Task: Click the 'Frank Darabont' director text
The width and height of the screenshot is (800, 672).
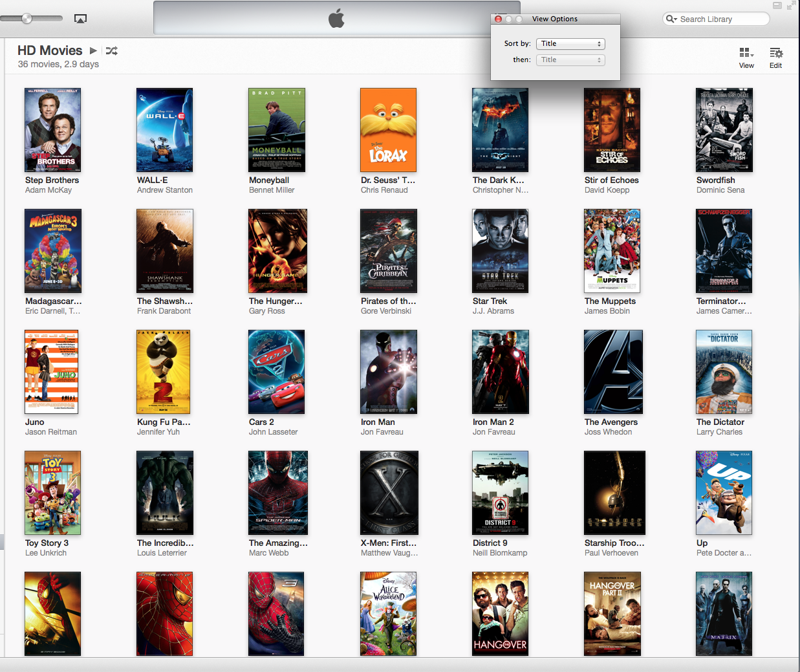Action: click(164, 311)
